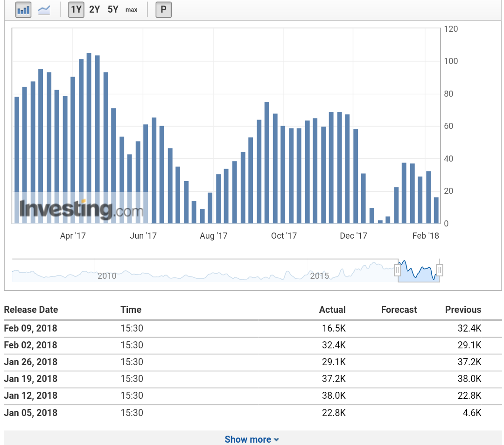The width and height of the screenshot is (504, 445).
Task: Click the tallest bar near Apr '17
Action: pyautogui.click(x=89, y=140)
